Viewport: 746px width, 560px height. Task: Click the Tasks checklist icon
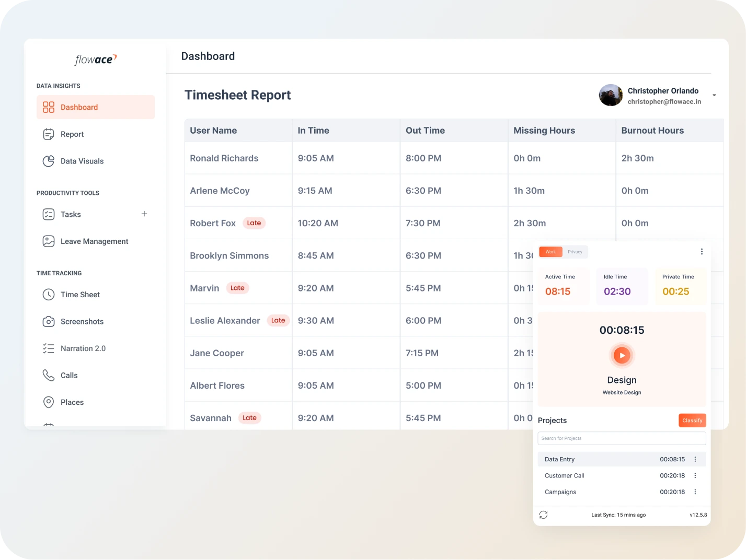[x=49, y=214]
